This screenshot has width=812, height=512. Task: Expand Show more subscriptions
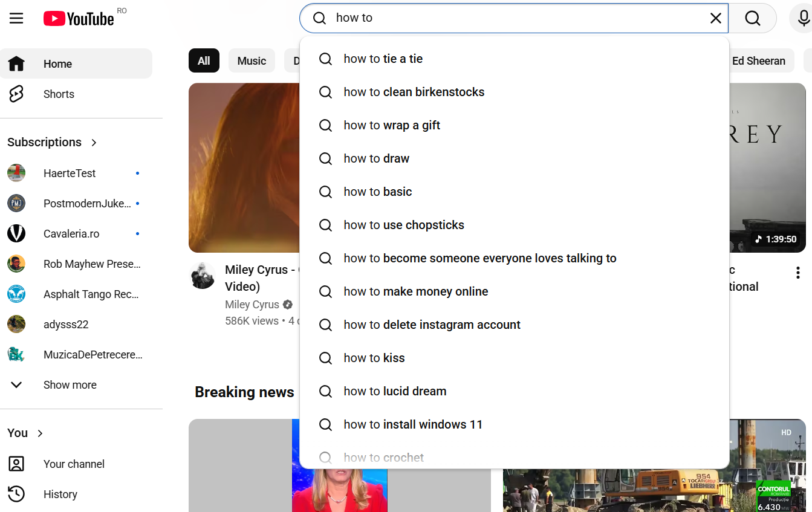(x=76, y=384)
